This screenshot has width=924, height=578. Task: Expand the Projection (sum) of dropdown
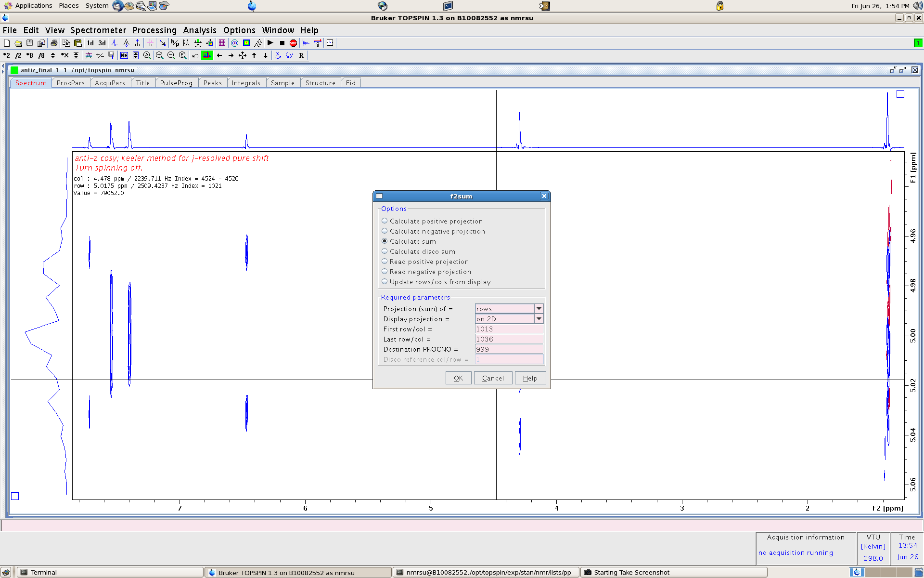[x=539, y=309]
